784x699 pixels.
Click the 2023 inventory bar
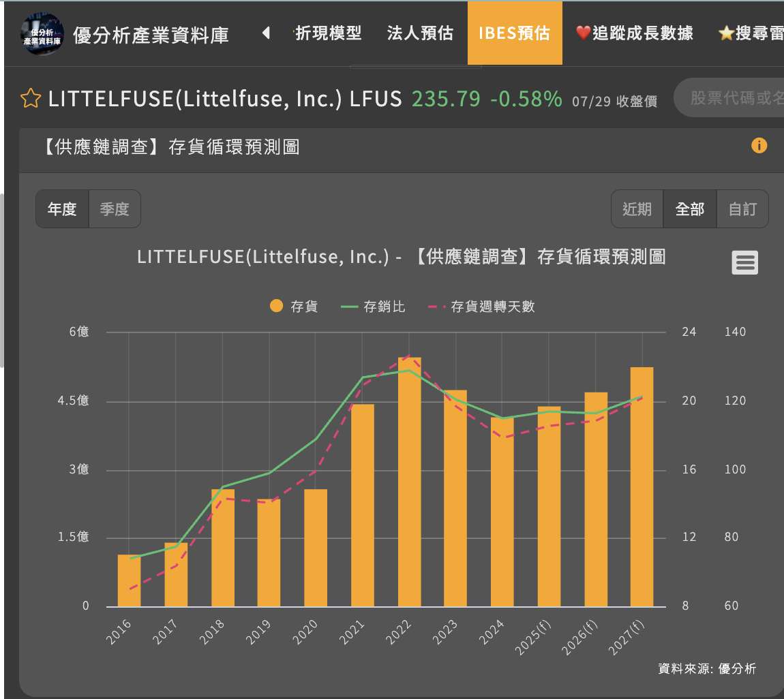click(x=455, y=498)
